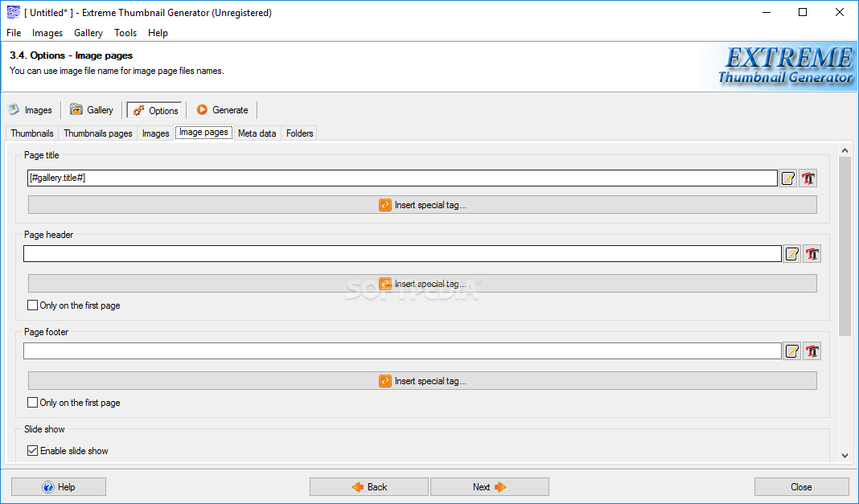Switch to the Thumbnails tab
Screen dimensions: 859x504
click(x=32, y=133)
